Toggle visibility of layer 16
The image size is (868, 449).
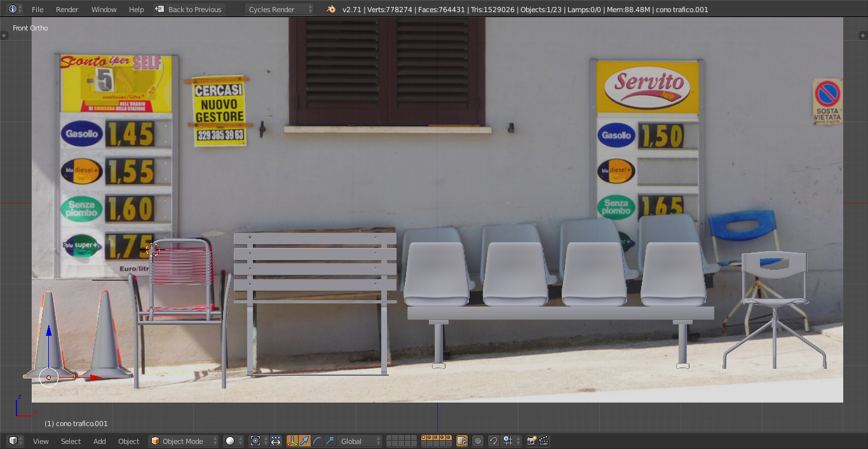(x=424, y=444)
